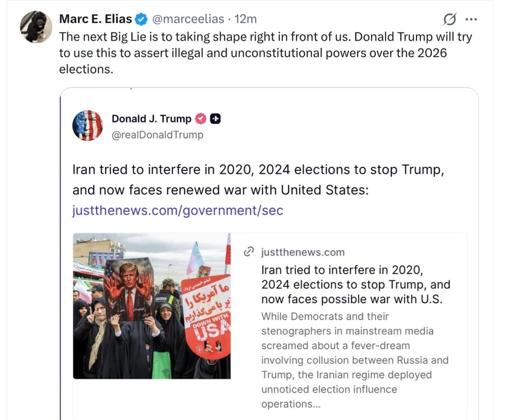This screenshot has width=518, height=420.
Task: Click the @realDonaldTrump handle
Action: point(158,135)
